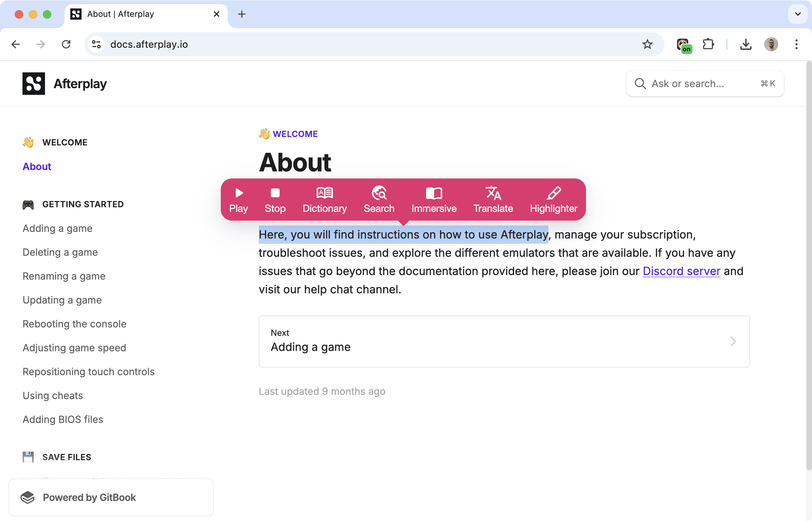Viewport: 812px width, 522px height.
Task: Bookmark this page with star icon
Action: [x=647, y=44]
